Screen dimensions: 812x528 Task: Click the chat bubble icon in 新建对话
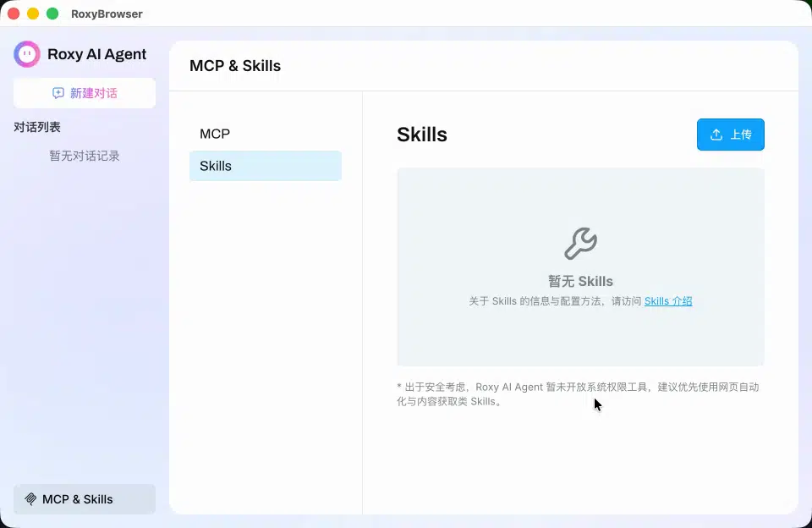[x=58, y=93]
